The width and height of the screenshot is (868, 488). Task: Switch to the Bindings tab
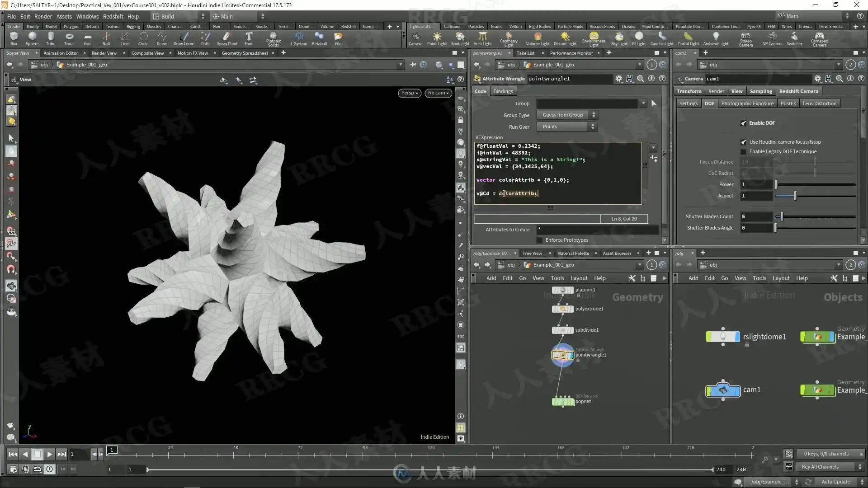tap(503, 91)
